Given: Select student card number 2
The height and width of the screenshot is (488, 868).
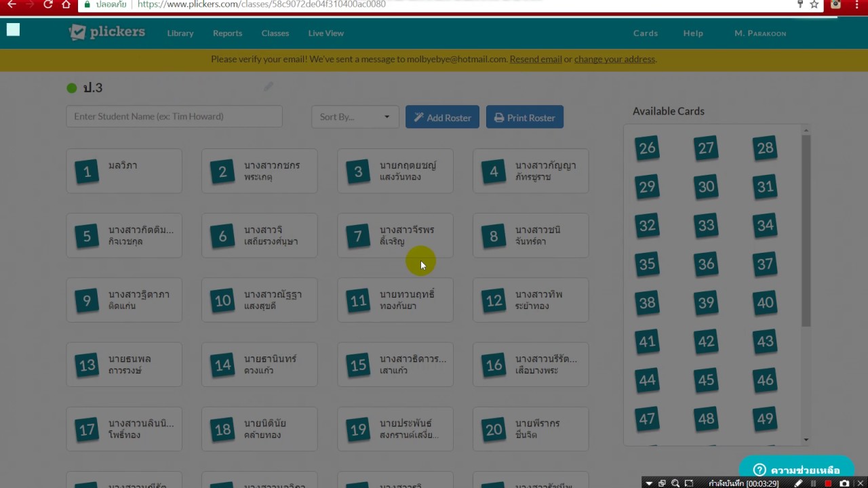Looking at the screenshot, I should [260, 171].
